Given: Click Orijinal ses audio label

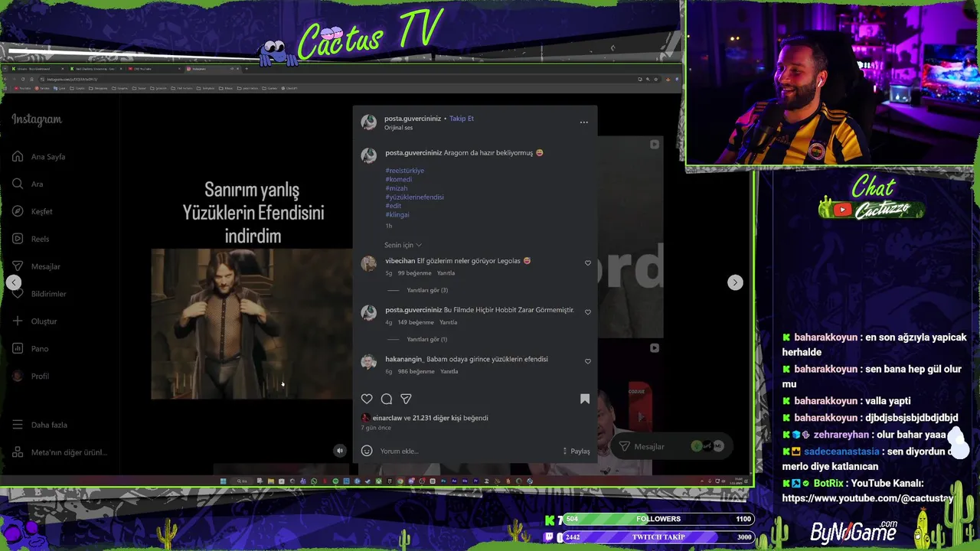Looking at the screenshot, I should point(398,128).
